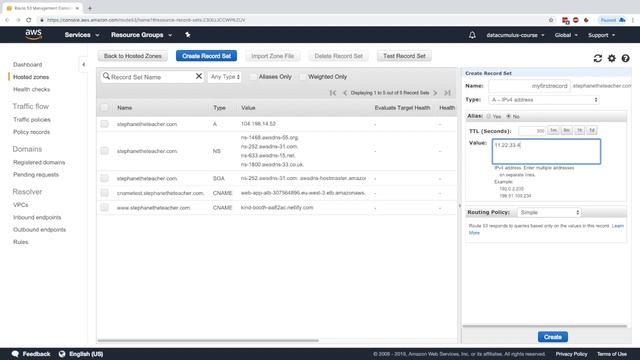Open Traffic policies in sidebar

[32, 120]
